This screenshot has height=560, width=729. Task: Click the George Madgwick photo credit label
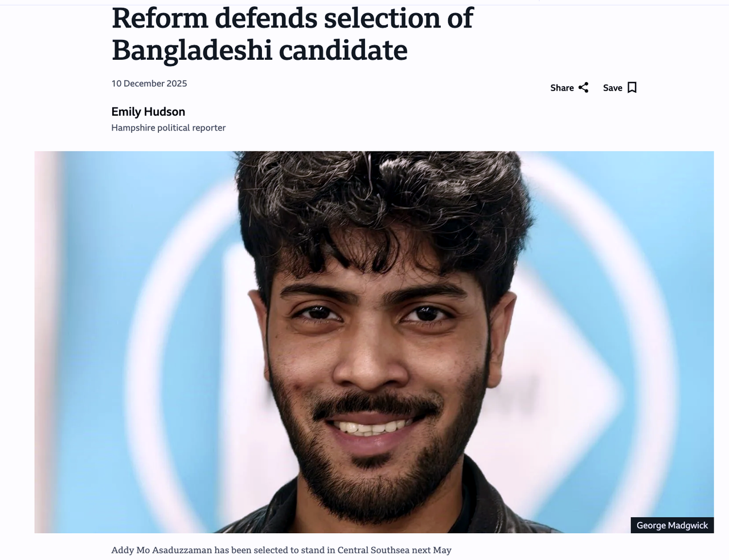(x=672, y=525)
